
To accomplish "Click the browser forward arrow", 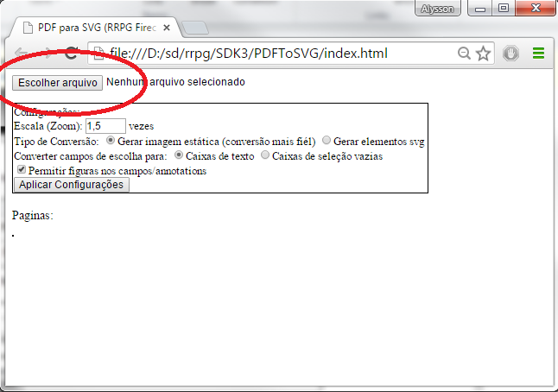I will tap(47, 54).
